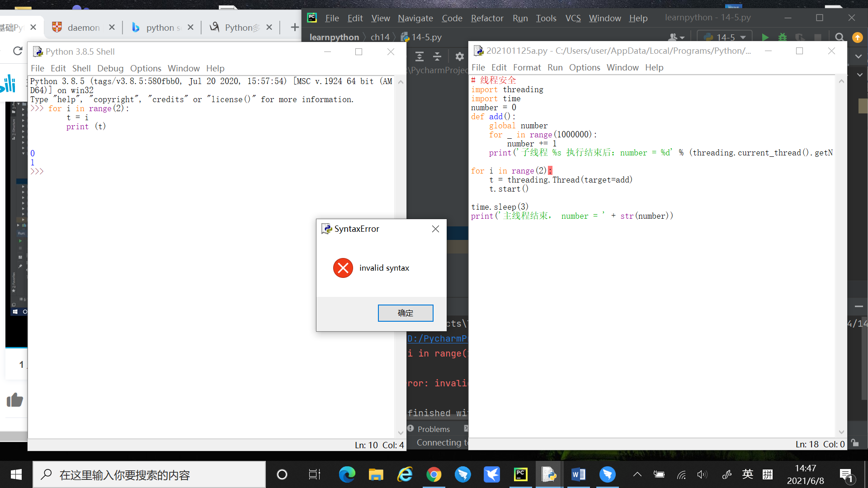Click Python IDLE icon in the taskbar
The image size is (868, 488).
click(549, 474)
